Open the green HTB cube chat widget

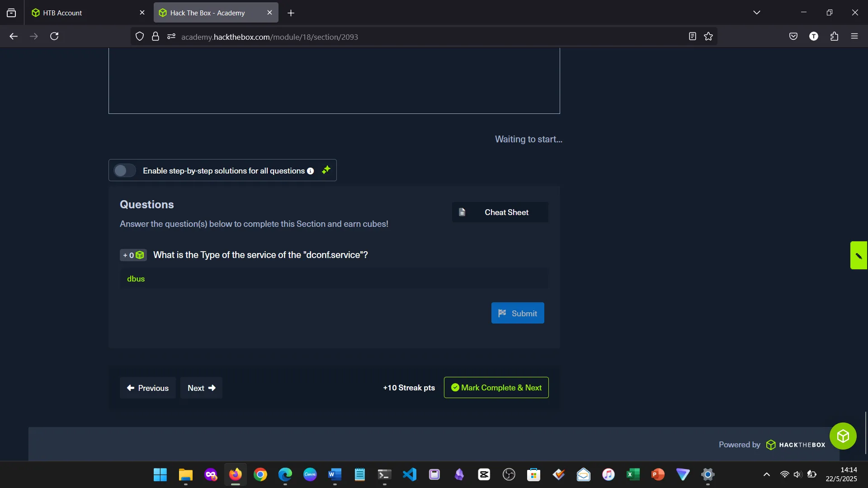click(x=843, y=436)
